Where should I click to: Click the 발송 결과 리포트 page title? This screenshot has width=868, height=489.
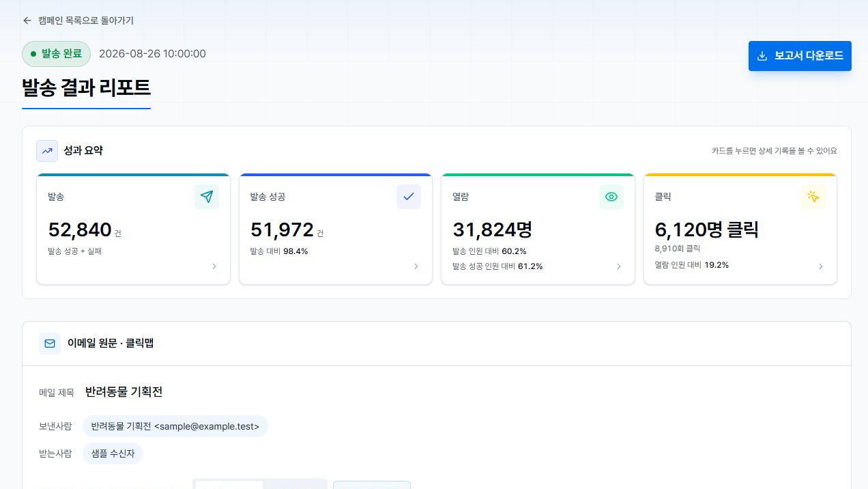tap(86, 88)
